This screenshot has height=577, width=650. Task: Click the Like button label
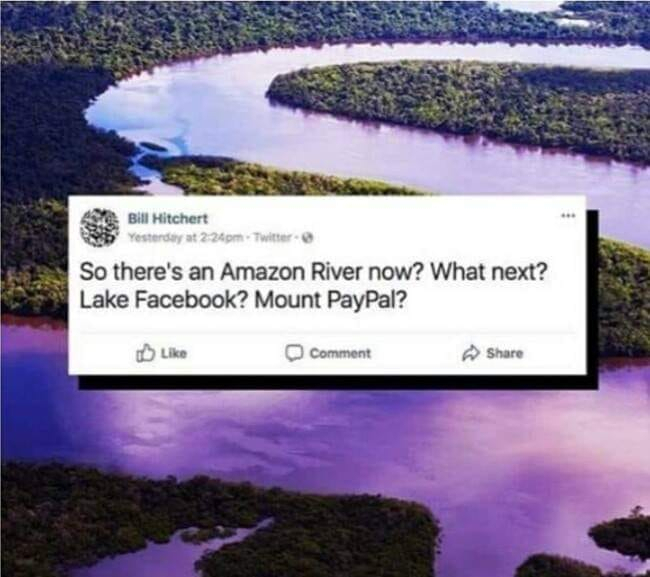174,353
